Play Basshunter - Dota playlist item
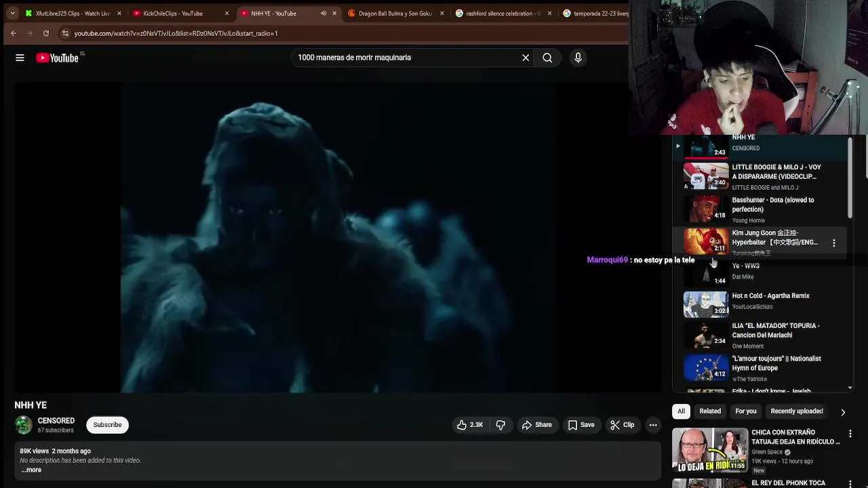The image size is (868, 488). [759, 209]
